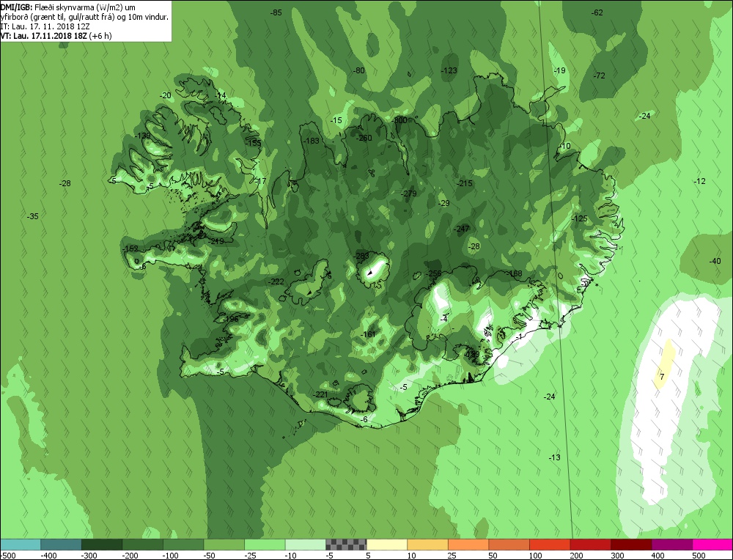
Task: Click the '7' value in the yellow patch
Action: (x=662, y=377)
